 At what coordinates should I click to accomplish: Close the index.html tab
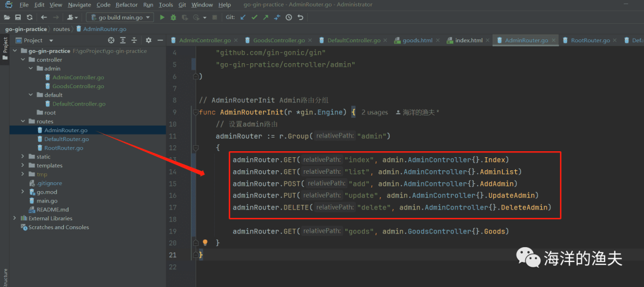click(x=488, y=40)
